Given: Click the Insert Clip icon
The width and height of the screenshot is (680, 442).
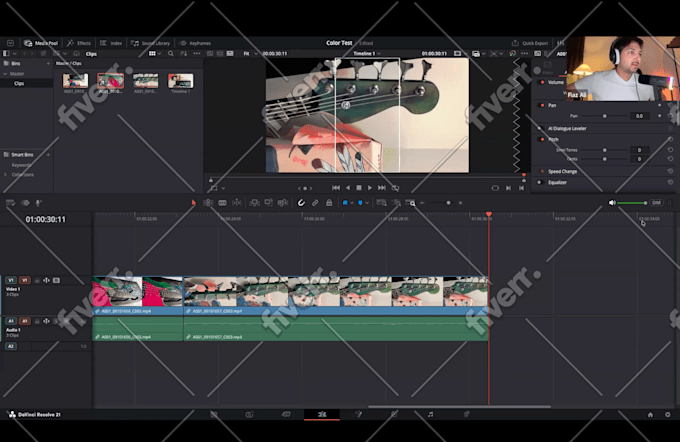Looking at the screenshot, I should click(x=255, y=203).
